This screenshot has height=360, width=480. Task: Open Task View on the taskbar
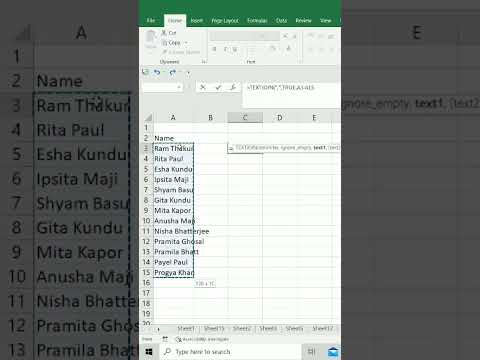[x=311, y=351]
